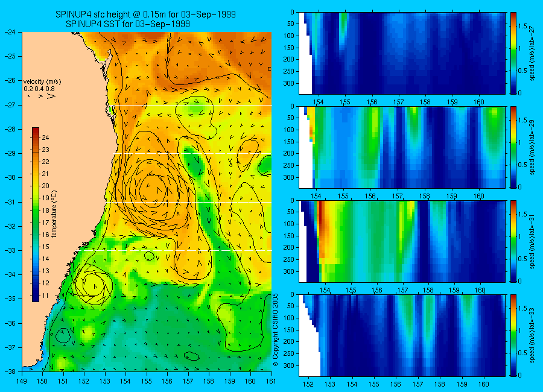The width and height of the screenshot is (543, 392).
Task: Select the 'speed (m/s) lat=-27' label
Action: tap(532, 52)
